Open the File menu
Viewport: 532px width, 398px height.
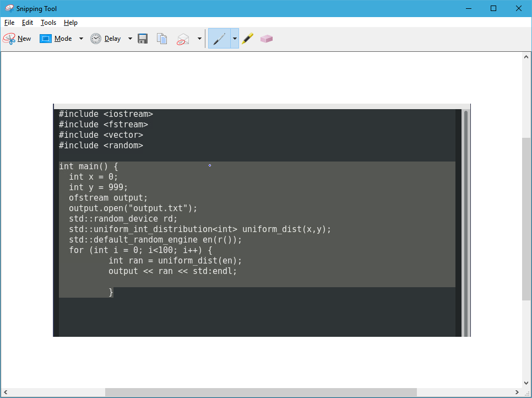tap(9, 23)
